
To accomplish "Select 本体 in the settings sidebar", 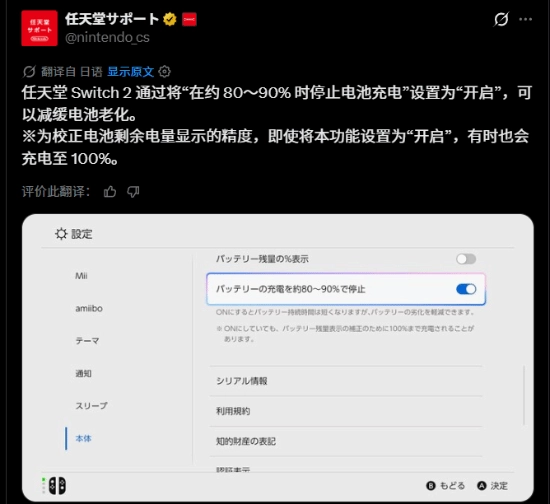I will tap(83, 438).
